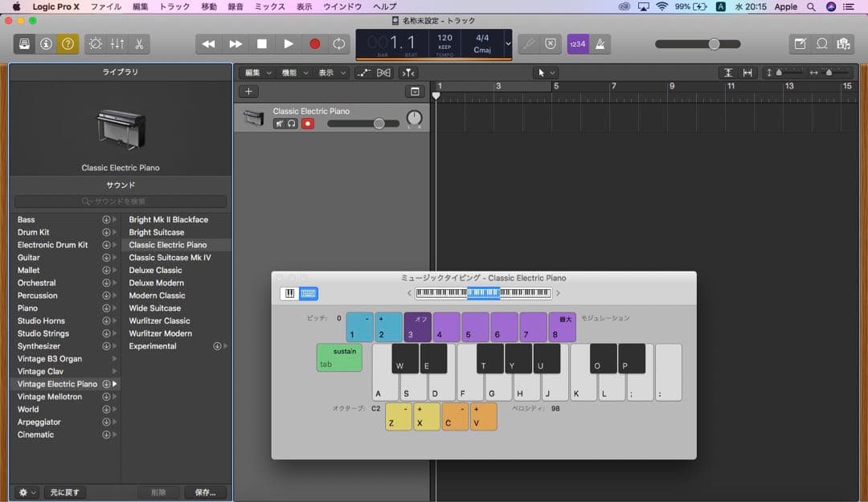Open the トラック menu in menu bar
868x502 pixels.
174,6
